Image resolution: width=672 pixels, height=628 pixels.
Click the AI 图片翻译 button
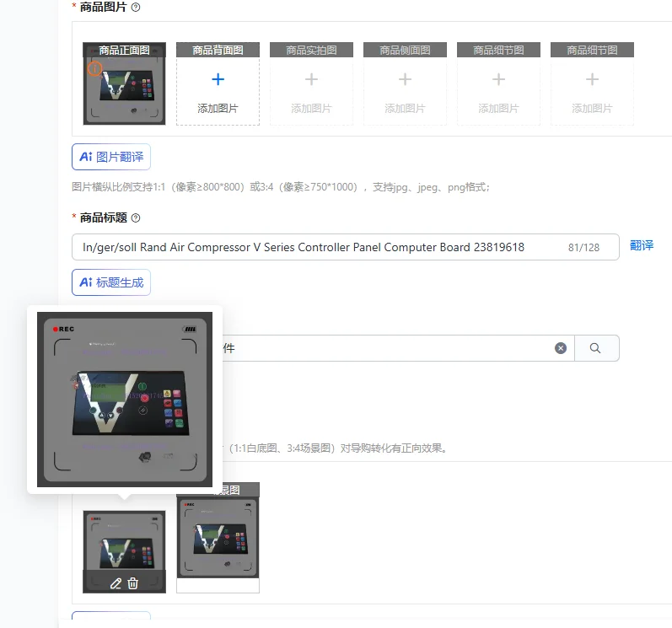click(111, 157)
